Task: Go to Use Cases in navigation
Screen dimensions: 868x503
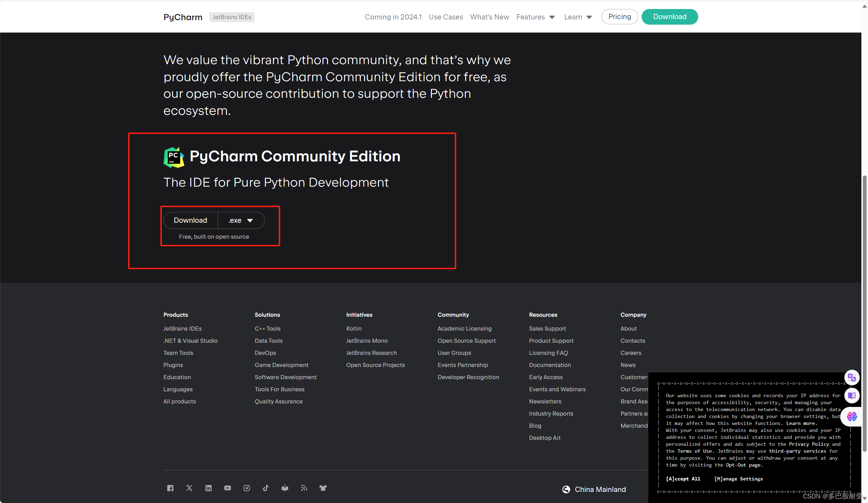Action: coord(446,17)
